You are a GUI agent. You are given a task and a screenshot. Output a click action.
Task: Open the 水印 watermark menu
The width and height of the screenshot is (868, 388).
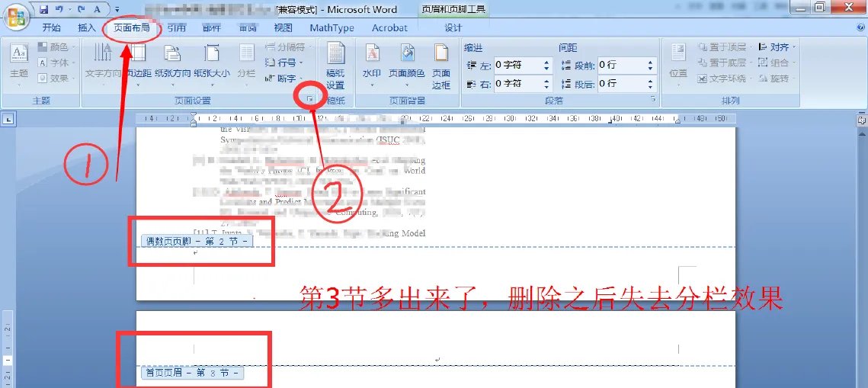tap(372, 64)
